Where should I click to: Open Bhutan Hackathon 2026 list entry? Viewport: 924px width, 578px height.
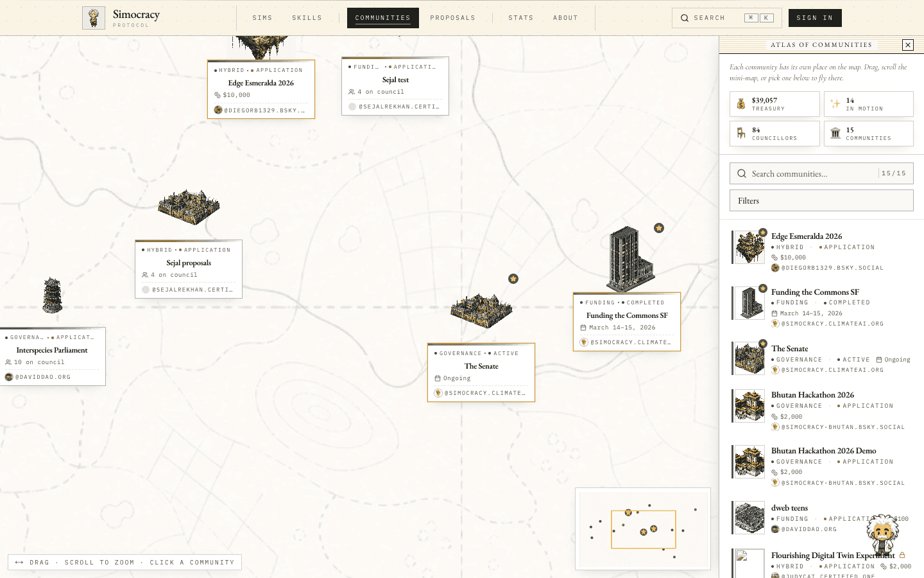pyautogui.click(x=821, y=410)
